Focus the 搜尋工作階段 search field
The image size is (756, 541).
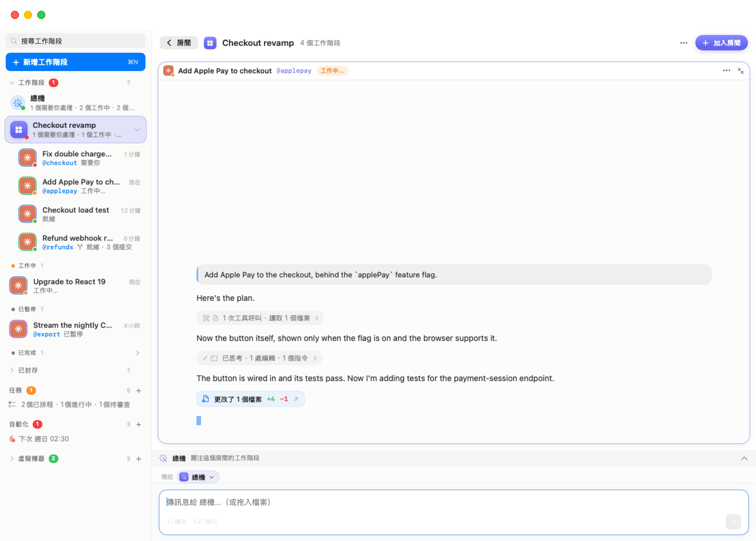76,41
